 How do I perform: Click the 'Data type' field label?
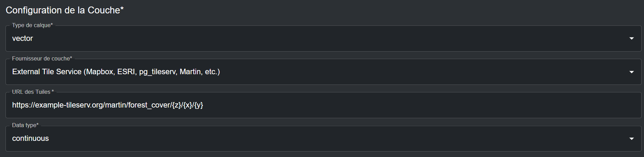click(25, 125)
